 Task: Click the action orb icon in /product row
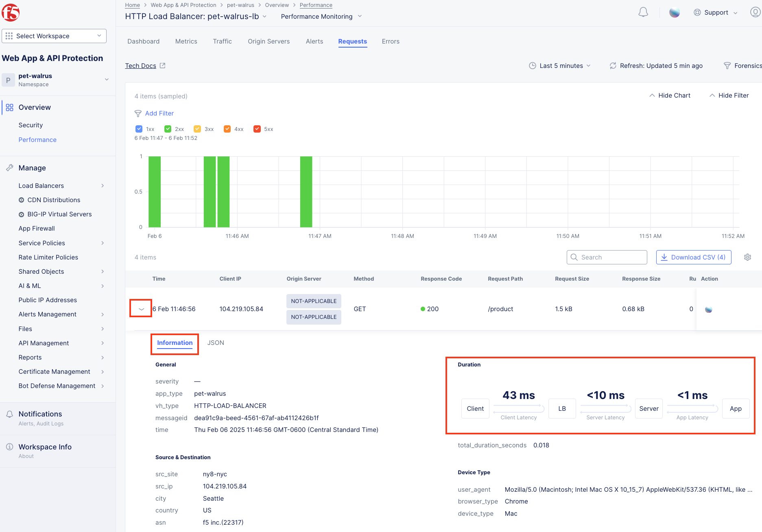708,310
